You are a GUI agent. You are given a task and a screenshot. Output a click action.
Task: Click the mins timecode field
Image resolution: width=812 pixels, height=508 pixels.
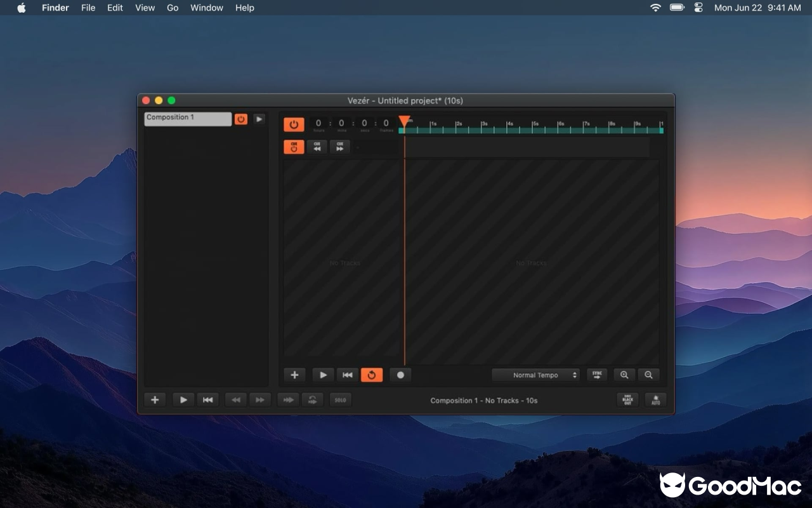pyautogui.click(x=341, y=124)
